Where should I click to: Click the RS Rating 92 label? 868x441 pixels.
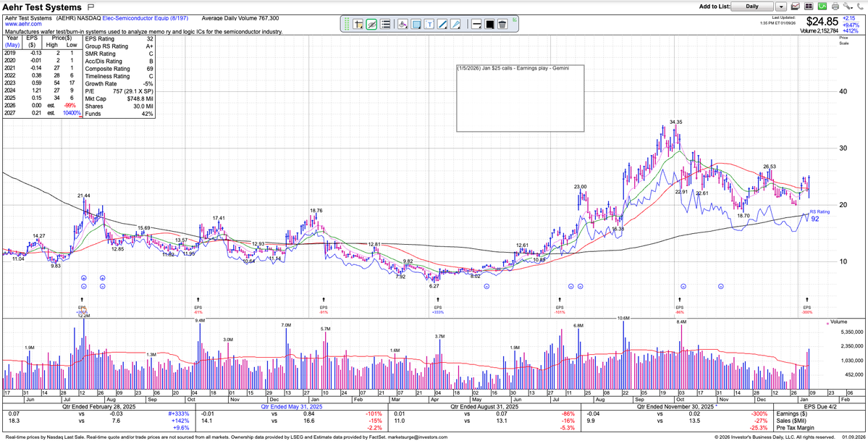pos(819,216)
